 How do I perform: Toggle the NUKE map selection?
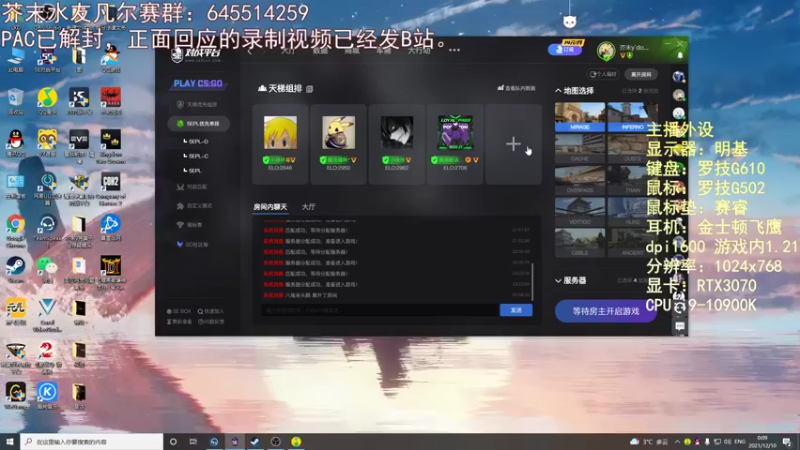(632, 211)
